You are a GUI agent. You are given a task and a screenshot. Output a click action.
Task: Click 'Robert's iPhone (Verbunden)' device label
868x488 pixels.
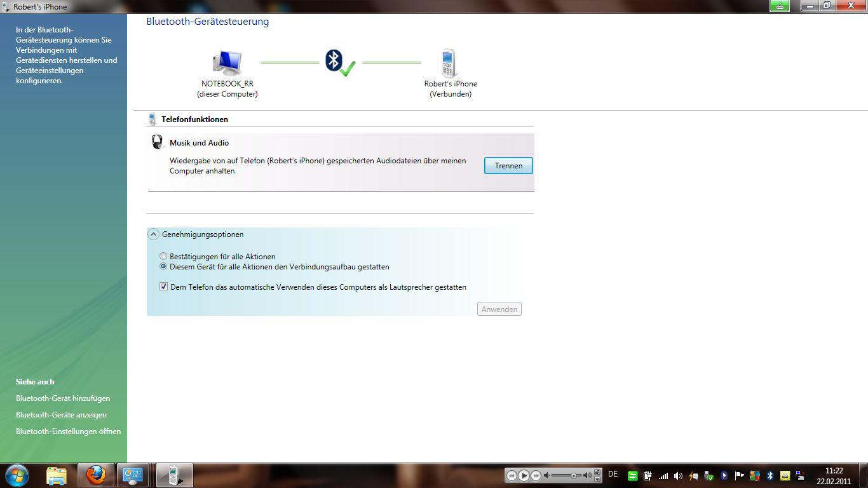point(451,89)
